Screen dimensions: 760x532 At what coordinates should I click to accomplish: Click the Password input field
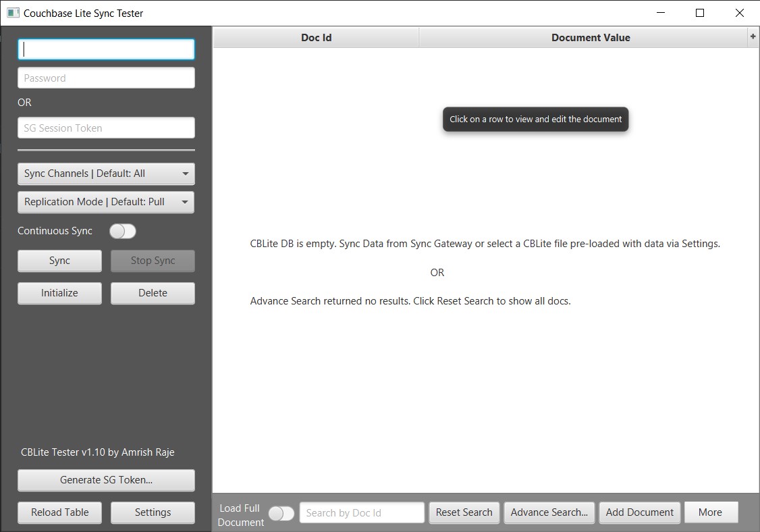(106, 78)
